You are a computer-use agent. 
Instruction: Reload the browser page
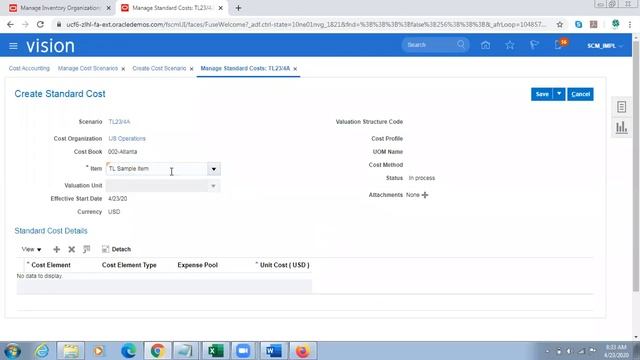[x=40, y=24]
